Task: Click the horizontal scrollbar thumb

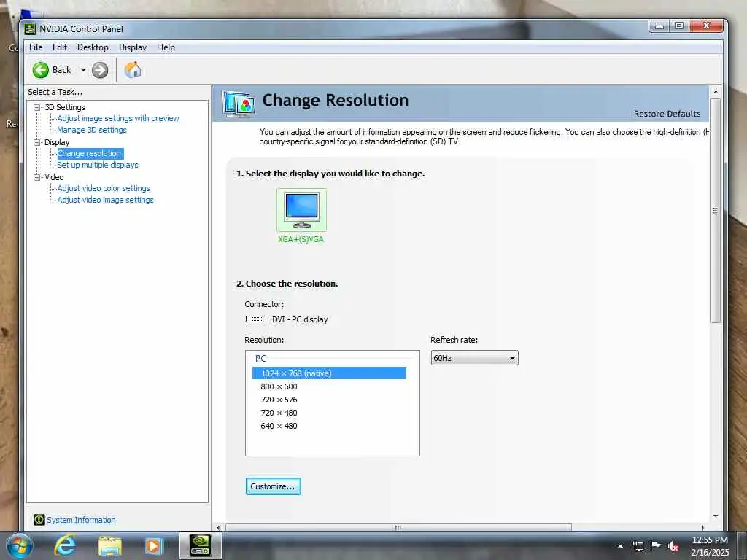Action: 398,528
